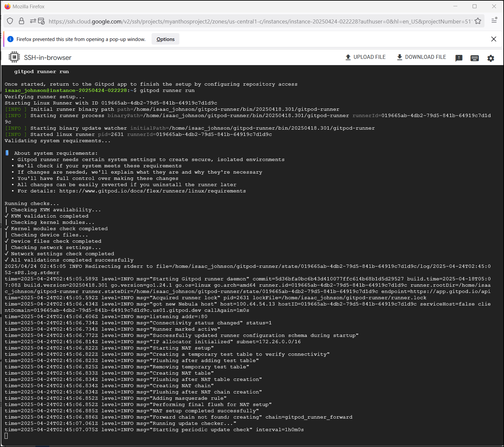The height and width of the screenshot is (447, 504).
Task: Open the send feedback icon
Action: [x=459, y=58]
